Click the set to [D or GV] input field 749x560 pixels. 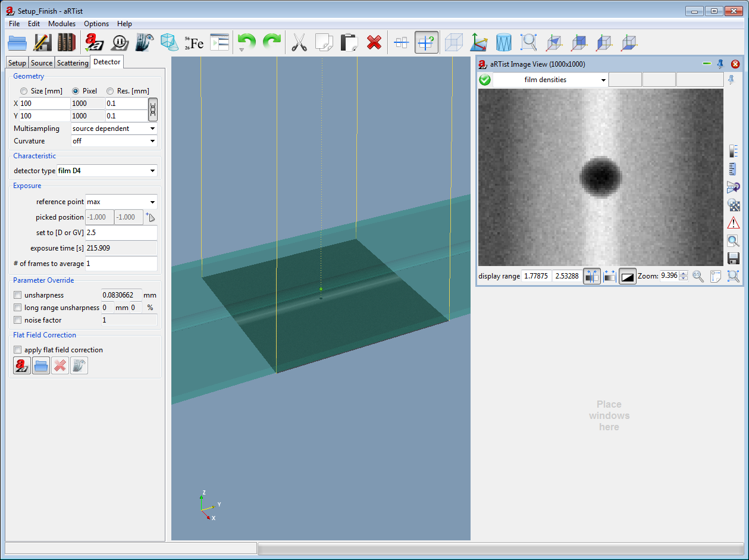[121, 233]
